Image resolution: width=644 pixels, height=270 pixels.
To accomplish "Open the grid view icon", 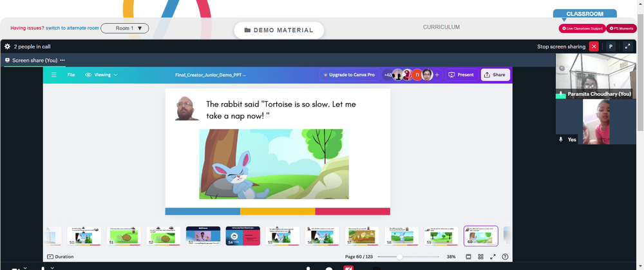I will 480,256.
